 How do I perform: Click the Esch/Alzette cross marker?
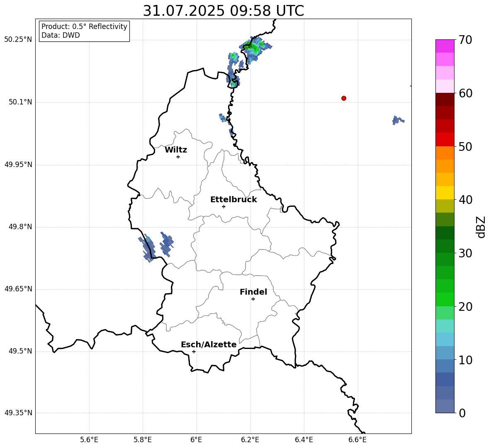[194, 351]
